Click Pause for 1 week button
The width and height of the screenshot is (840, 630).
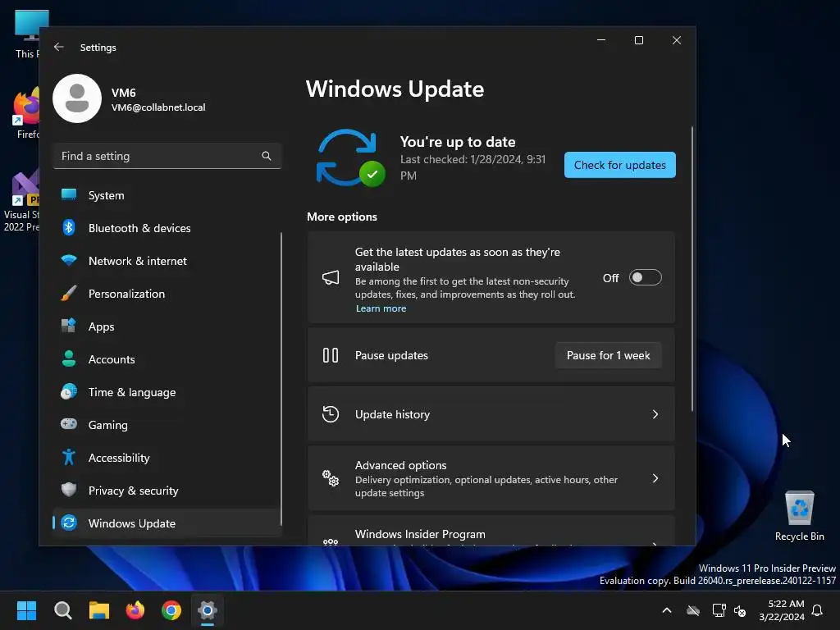[x=608, y=356]
